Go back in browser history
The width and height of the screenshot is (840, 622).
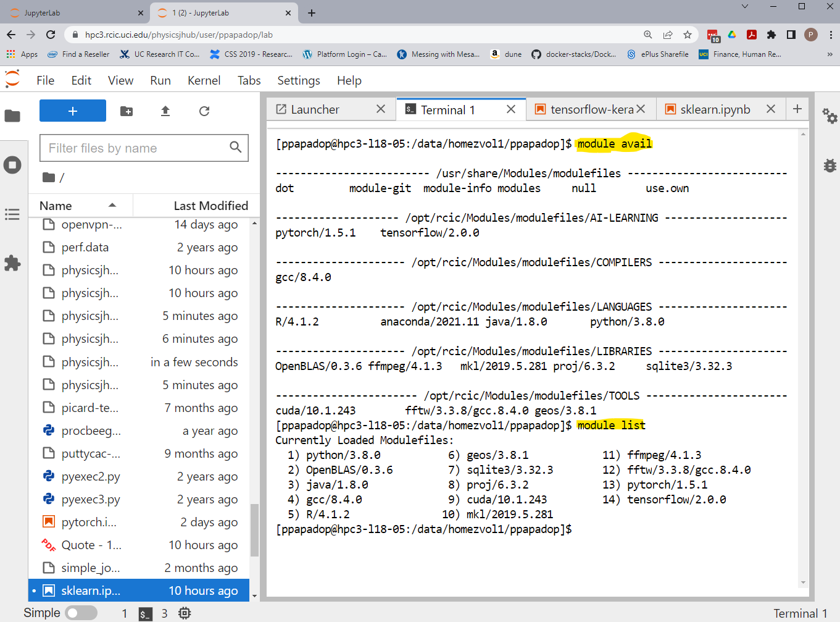tap(11, 35)
